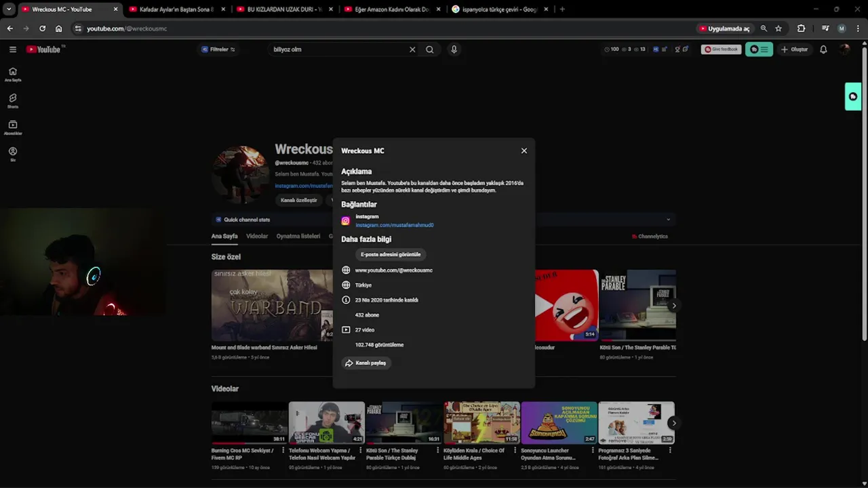Open the Channelytics link
This screenshot has height=488, width=868.
tap(650, 237)
